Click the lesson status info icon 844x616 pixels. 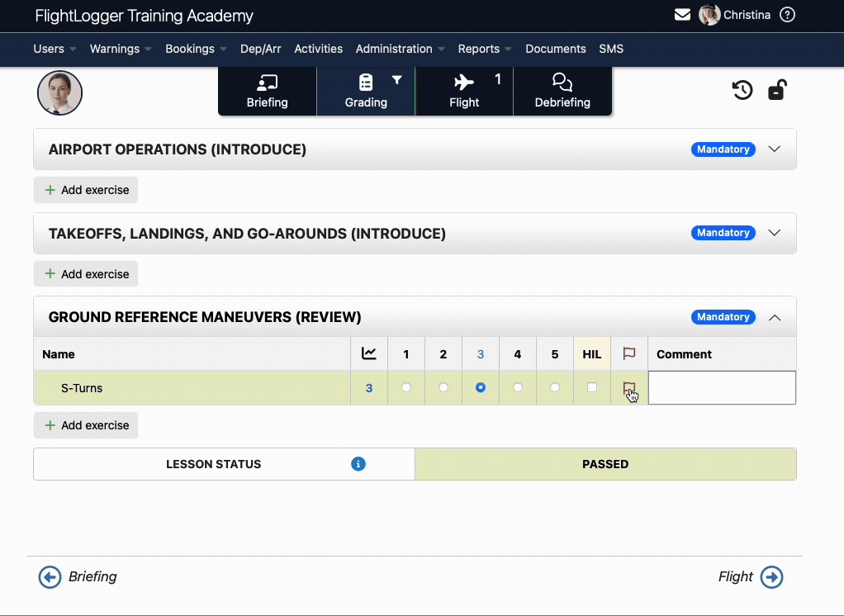(358, 464)
